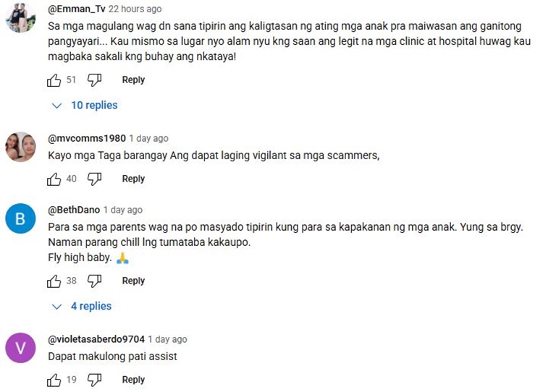
Task: Reply to the @mvcomms1980 comment
Action: (133, 179)
